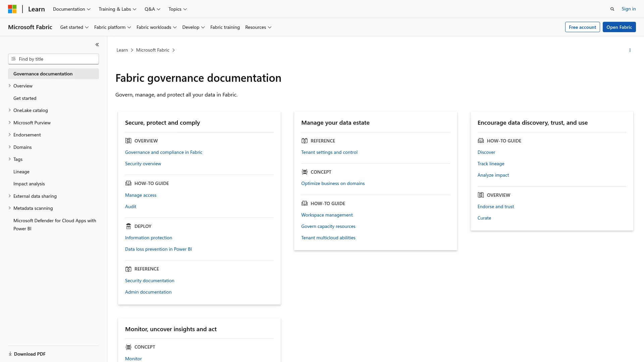Expand the Overview tree item

pos(10,86)
